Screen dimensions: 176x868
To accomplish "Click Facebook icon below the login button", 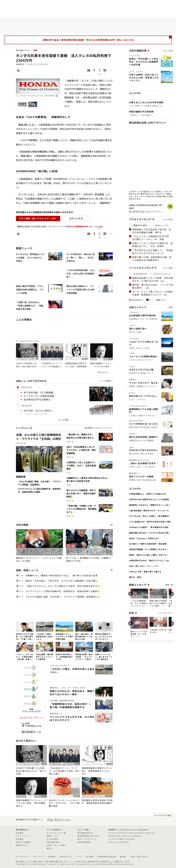I will coord(94,234).
